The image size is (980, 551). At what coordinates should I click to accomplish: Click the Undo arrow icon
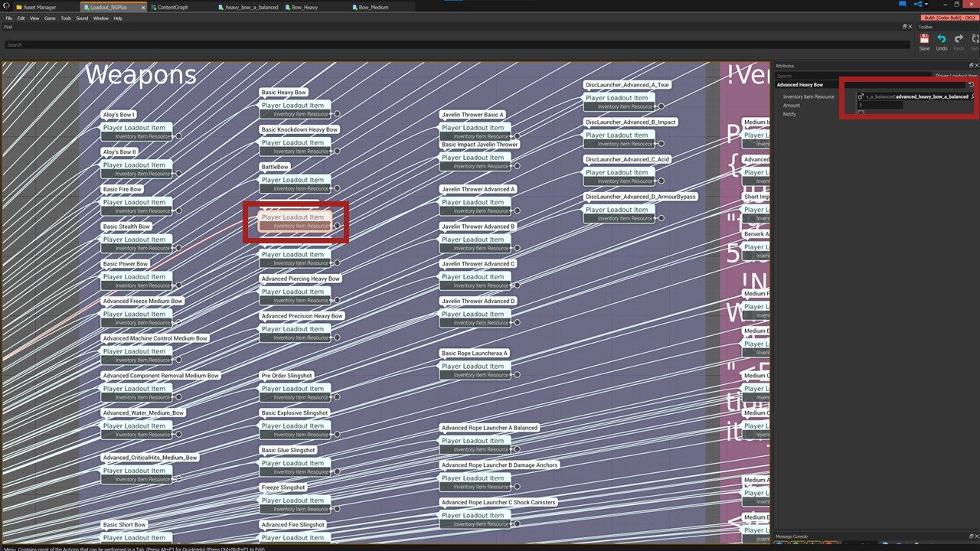(x=941, y=39)
